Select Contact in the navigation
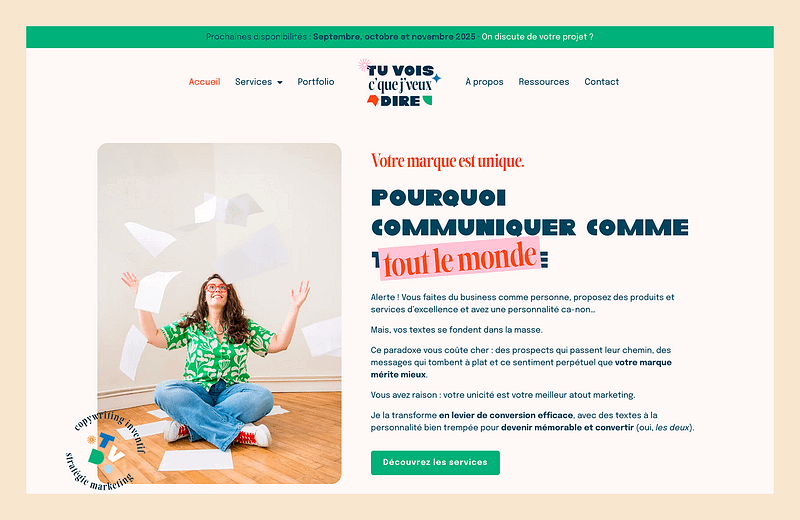Image resolution: width=800 pixels, height=520 pixels. pyautogui.click(x=602, y=82)
